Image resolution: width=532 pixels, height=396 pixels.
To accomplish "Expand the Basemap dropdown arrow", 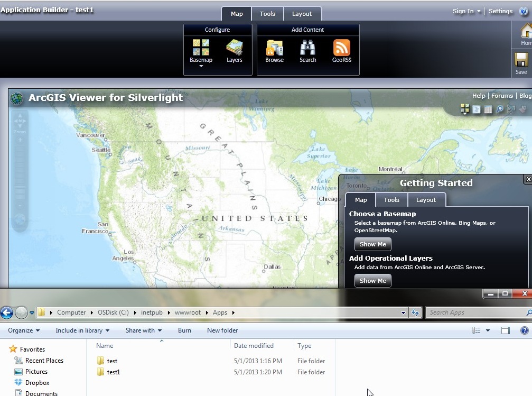I will point(201,66).
